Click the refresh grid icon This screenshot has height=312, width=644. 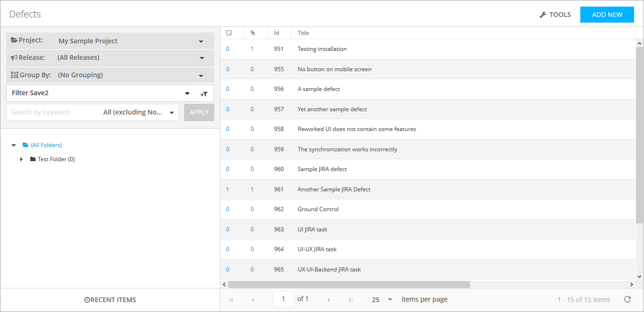pos(627,299)
